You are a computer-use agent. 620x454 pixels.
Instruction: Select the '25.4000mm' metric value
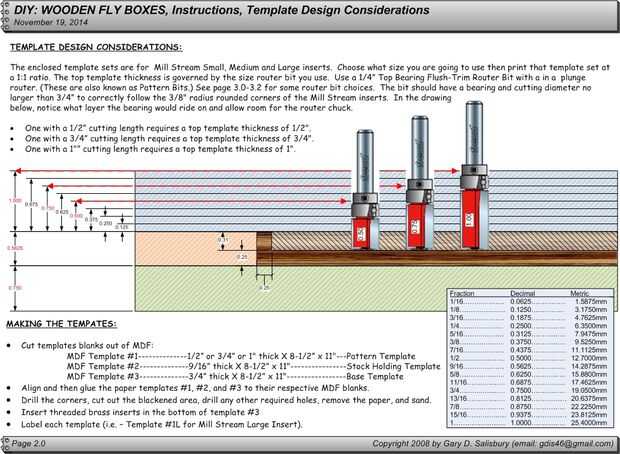588,423
